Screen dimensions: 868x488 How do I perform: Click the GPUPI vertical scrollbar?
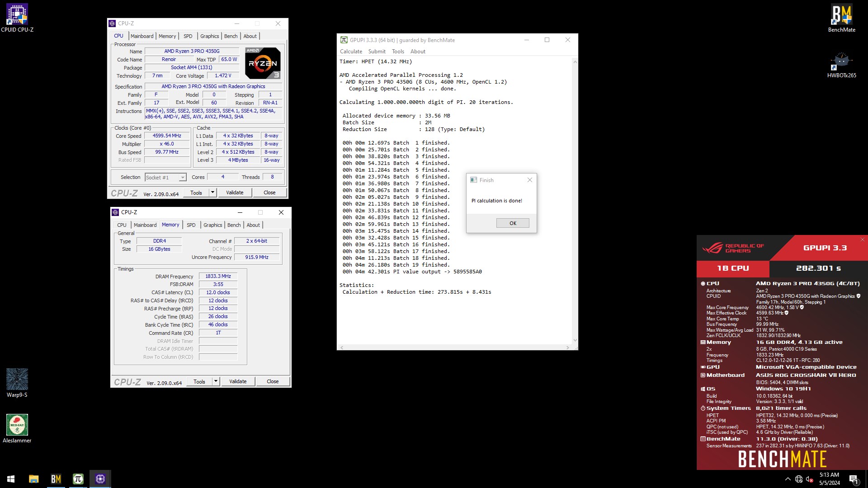tap(575, 201)
